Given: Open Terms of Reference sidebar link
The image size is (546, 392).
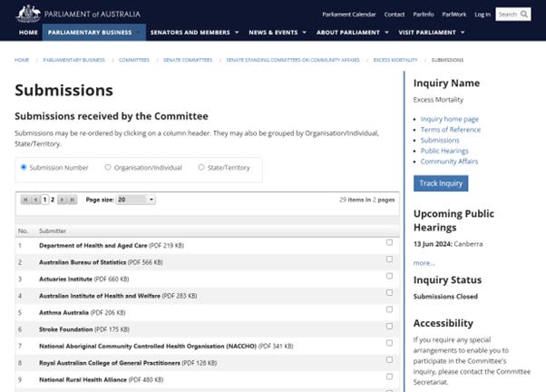Looking at the screenshot, I should point(451,130).
